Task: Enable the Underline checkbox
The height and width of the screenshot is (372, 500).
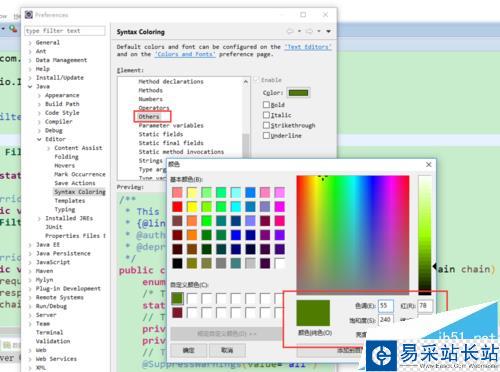Action: tap(266, 136)
